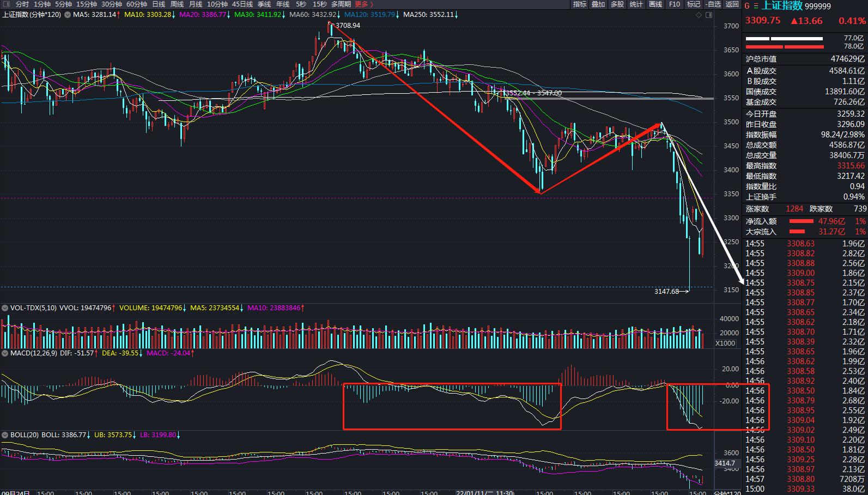Click the 涨家数 value 1284
868x495 pixels.
(x=794, y=209)
